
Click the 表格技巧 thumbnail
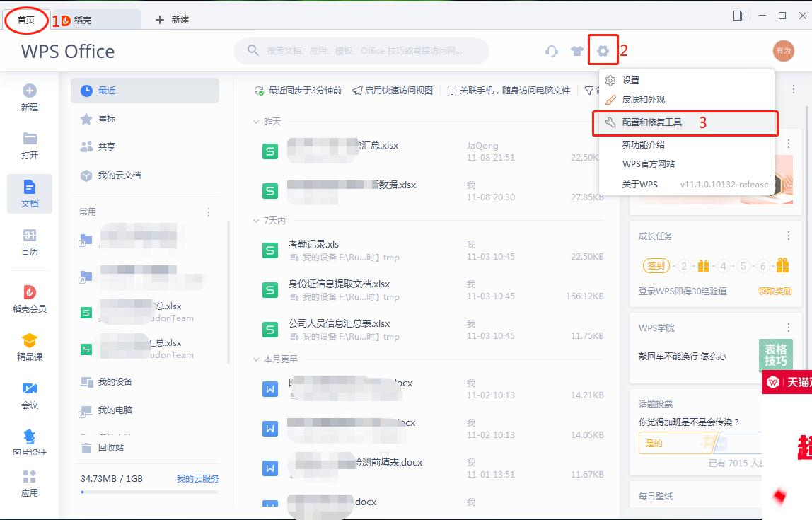(x=775, y=355)
